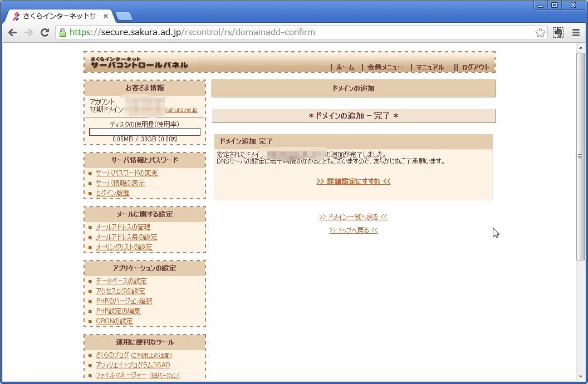Open さくらのブログ link
The width and height of the screenshot is (588, 384).
coord(112,355)
